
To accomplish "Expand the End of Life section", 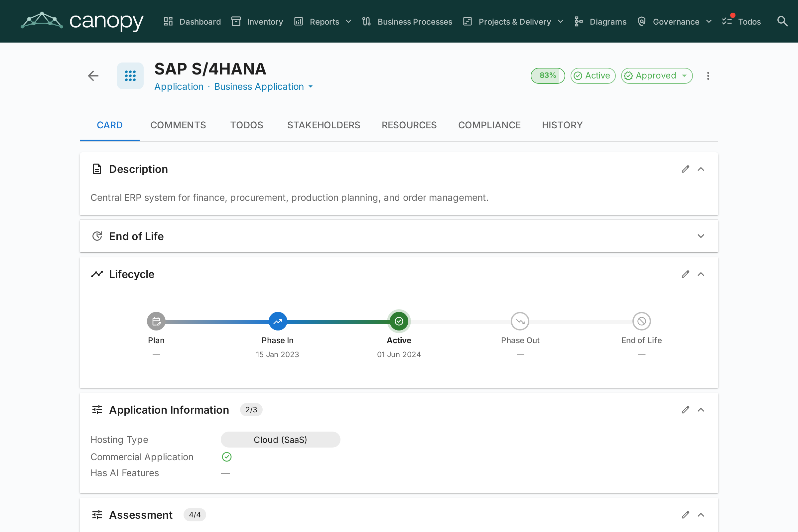I will [701, 236].
